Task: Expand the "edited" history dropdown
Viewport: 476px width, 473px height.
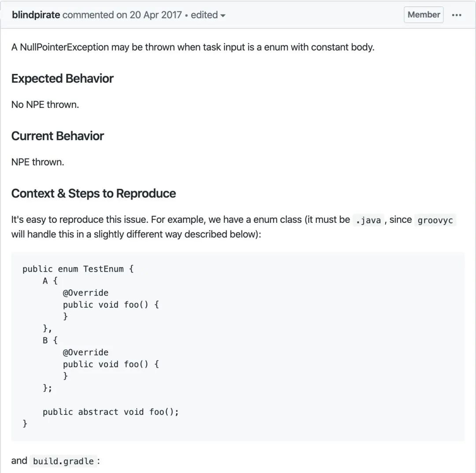Action: click(208, 15)
